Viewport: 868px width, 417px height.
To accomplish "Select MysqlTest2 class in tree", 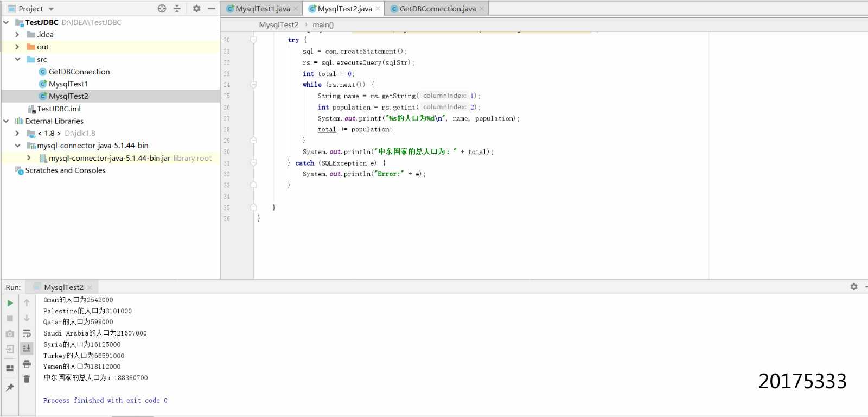I will click(x=68, y=96).
